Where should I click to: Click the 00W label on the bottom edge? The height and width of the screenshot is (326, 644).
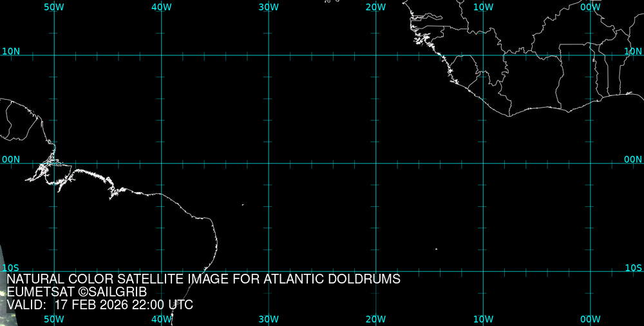591,319
